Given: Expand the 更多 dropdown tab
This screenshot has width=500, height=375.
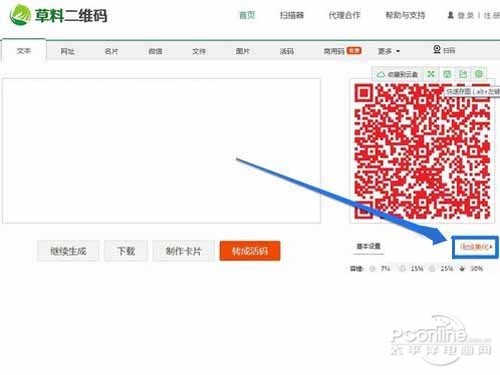Looking at the screenshot, I should pos(388,51).
